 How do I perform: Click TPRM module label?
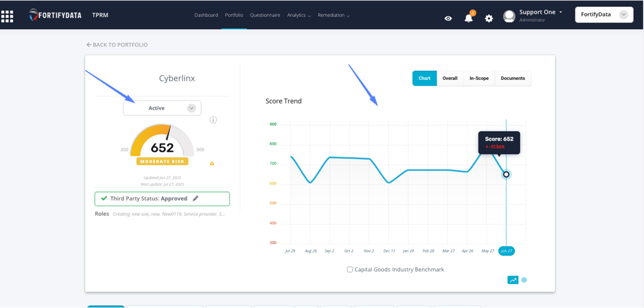pos(100,15)
